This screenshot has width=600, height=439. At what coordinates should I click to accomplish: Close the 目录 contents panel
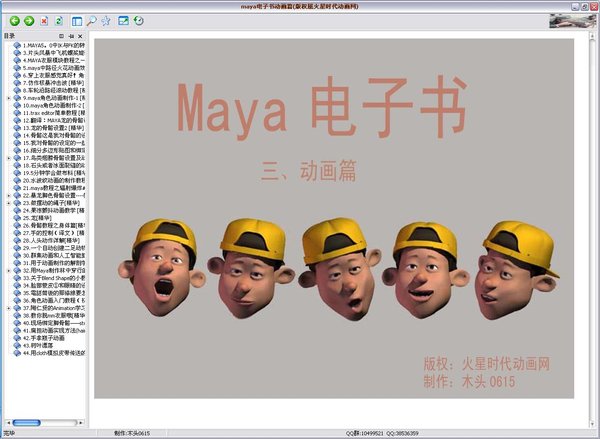pos(80,36)
